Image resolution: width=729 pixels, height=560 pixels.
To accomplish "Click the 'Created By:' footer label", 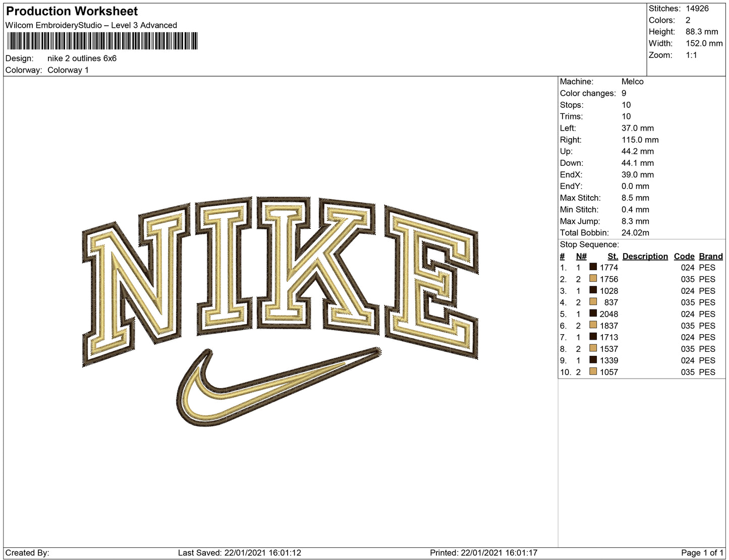I will (27, 553).
